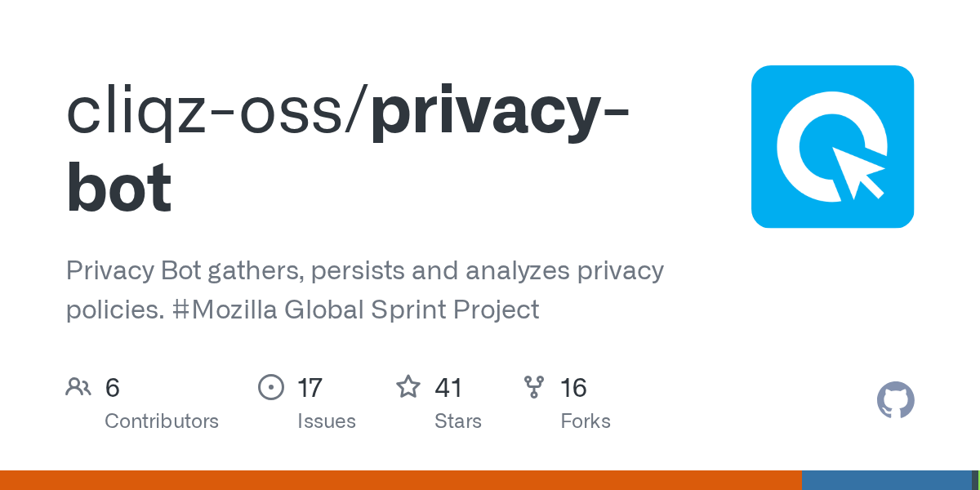Select the 'Privacy Bot gathers, persists' description line
The height and width of the screenshot is (490, 980).
[365, 270]
